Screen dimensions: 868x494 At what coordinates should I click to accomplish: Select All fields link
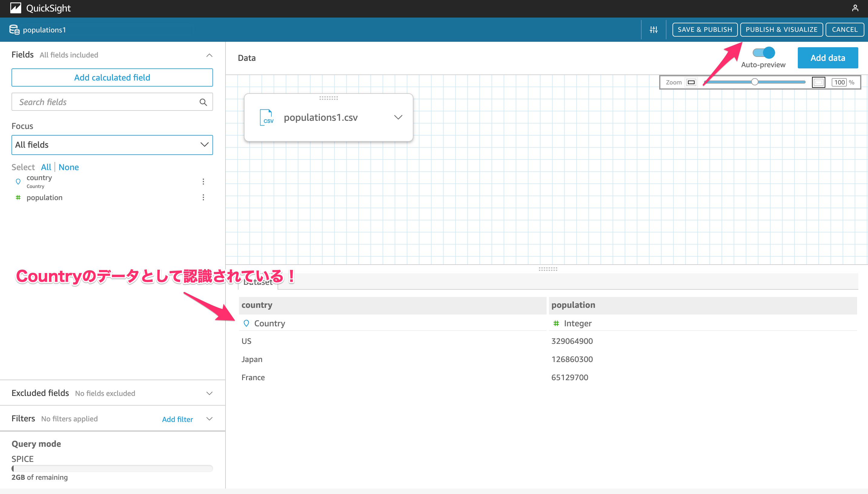click(46, 167)
